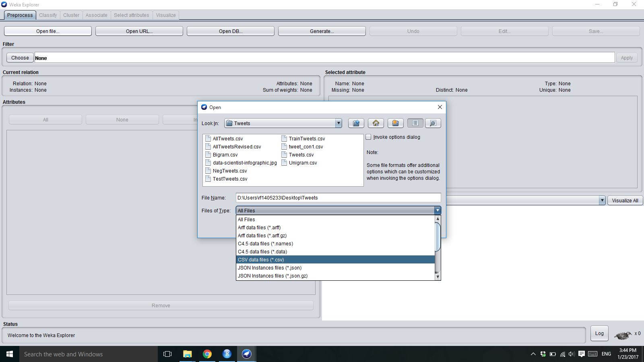This screenshot has width=644, height=362.
Task: Click the File Name input field
Action: click(x=338, y=197)
